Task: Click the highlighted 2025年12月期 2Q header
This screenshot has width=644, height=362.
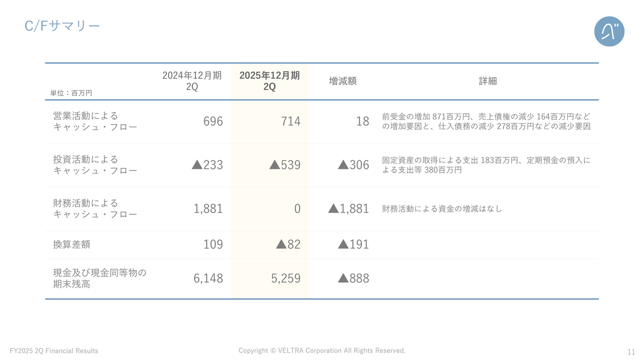Action: click(x=270, y=81)
